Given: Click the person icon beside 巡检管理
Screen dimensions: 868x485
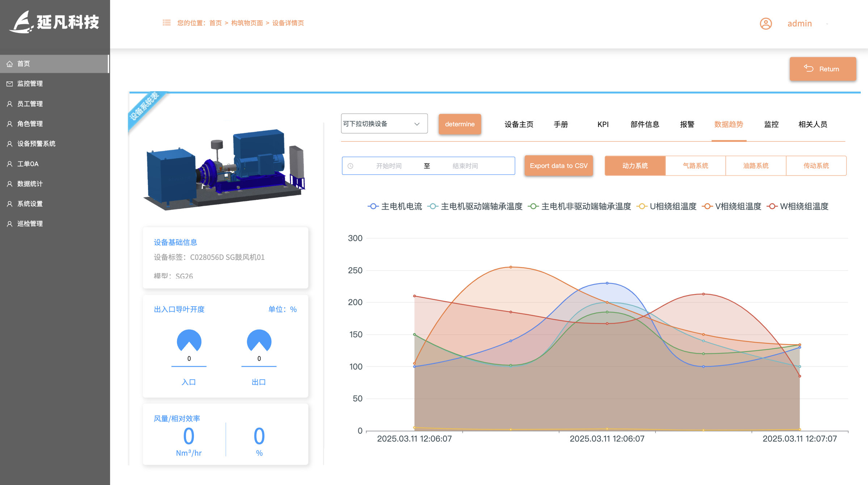Looking at the screenshot, I should tap(10, 224).
